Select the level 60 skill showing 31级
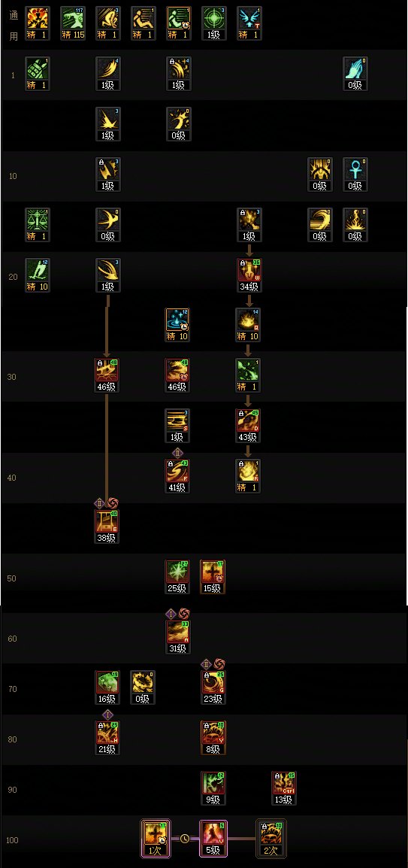This screenshot has height=868, width=408. [x=177, y=638]
